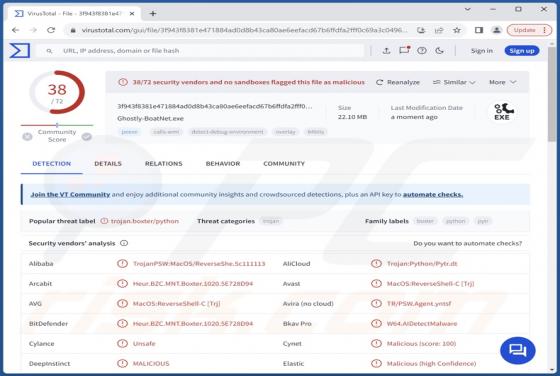Viewport: 560px width, 376px height.
Task: Click the AliCloud detection alert icon
Action: tap(376, 264)
